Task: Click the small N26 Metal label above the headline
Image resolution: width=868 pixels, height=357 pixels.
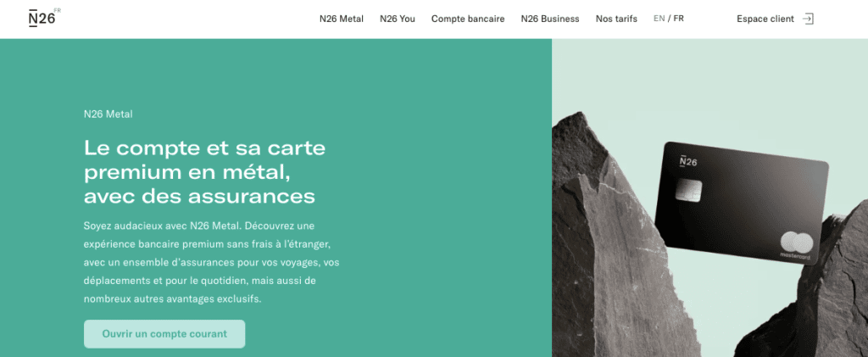Action: point(108,114)
